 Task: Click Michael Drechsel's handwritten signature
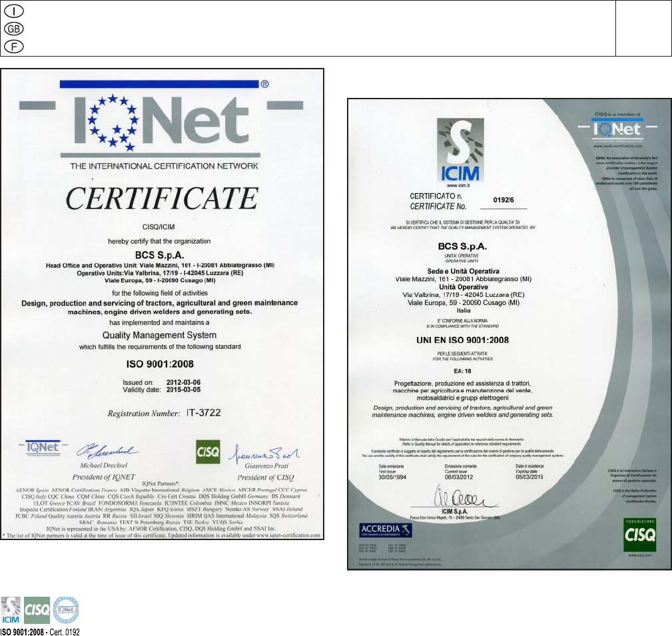coord(107,451)
